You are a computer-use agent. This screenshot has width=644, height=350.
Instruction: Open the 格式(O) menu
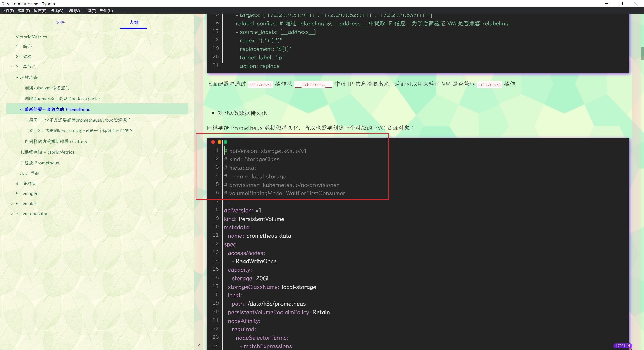tap(57, 11)
